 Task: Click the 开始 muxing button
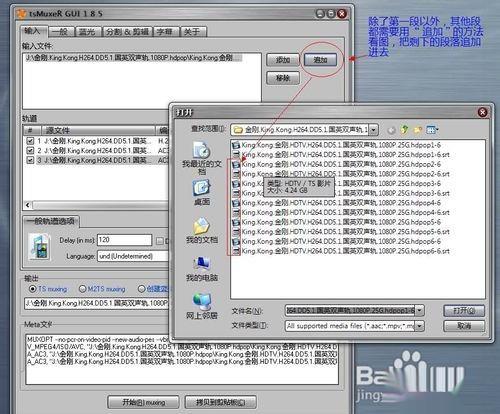click(143, 402)
